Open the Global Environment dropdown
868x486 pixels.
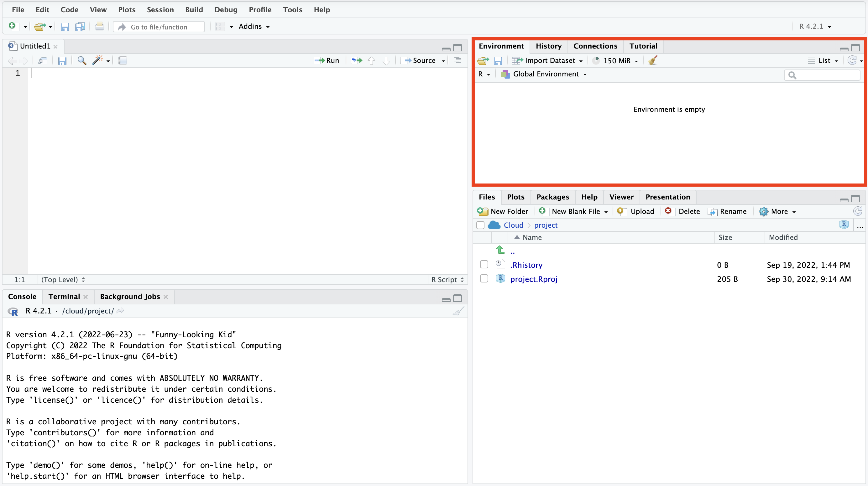(x=544, y=74)
